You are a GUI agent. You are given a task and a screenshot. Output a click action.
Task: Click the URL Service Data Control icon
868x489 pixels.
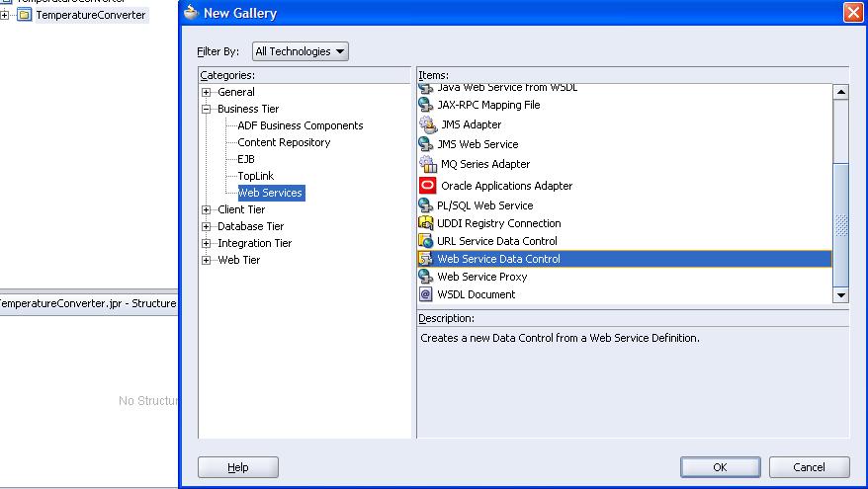(x=425, y=241)
